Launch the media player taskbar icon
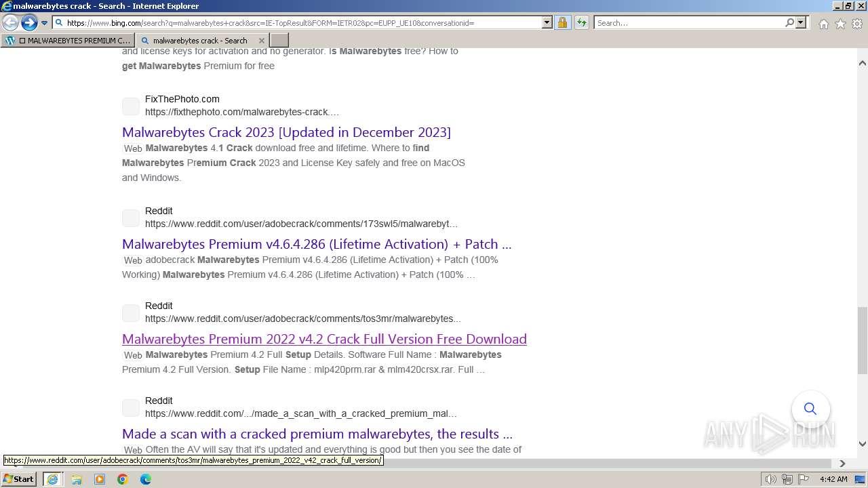Image resolution: width=868 pixels, height=488 pixels. coord(100,479)
